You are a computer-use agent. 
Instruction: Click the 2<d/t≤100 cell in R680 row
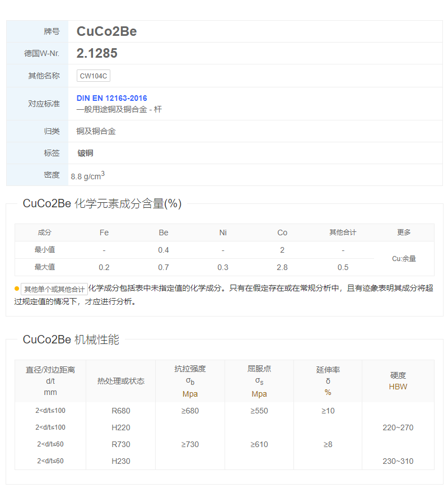coord(50,411)
